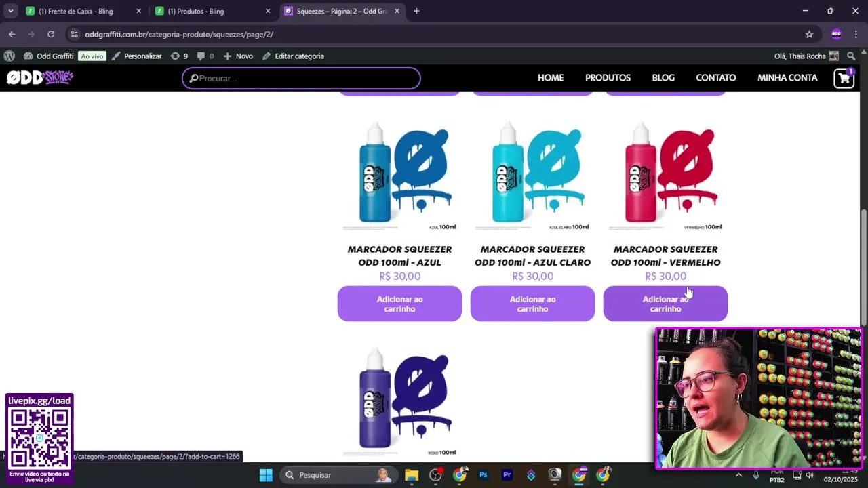Viewport: 868px width, 488px height.
Task: Close the Squeezes – Página: 2 tab
Action: click(397, 11)
